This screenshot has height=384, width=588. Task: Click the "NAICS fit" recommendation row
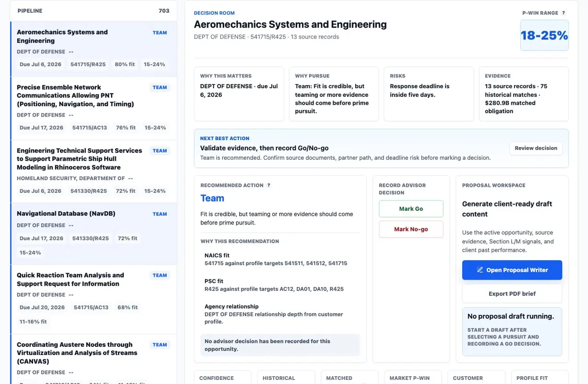280,260
